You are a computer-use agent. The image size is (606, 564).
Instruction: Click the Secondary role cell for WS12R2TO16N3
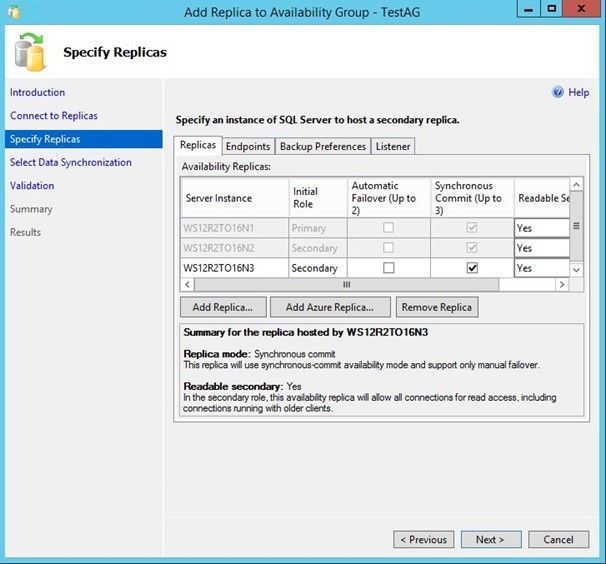318,268
